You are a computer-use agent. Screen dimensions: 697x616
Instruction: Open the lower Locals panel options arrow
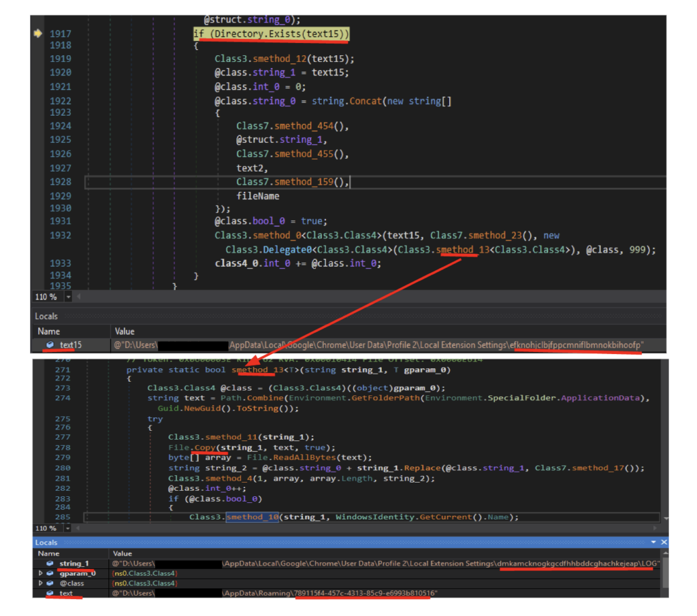point(653,542)
